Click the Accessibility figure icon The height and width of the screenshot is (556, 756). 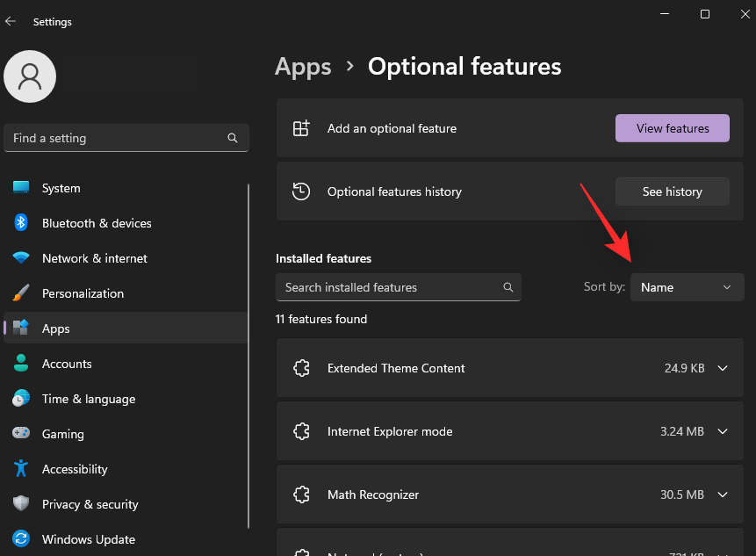(21, 468)
